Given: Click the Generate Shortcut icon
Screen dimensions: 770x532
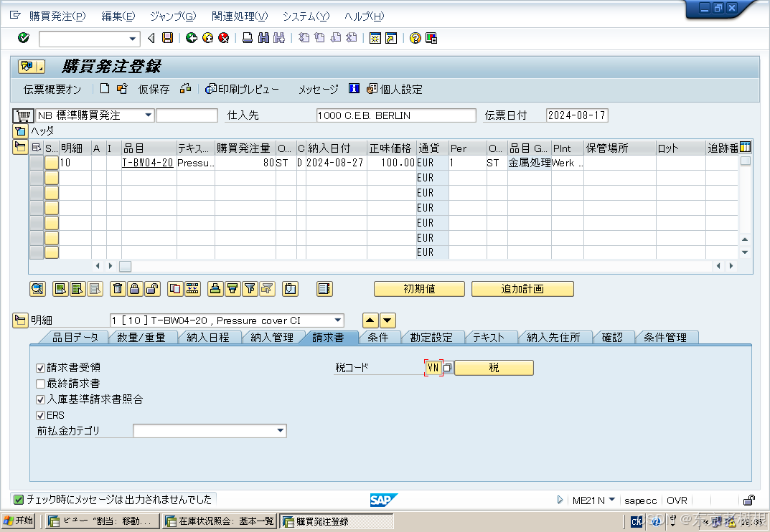Looking at the screenshot, I should tap(391, 38).
